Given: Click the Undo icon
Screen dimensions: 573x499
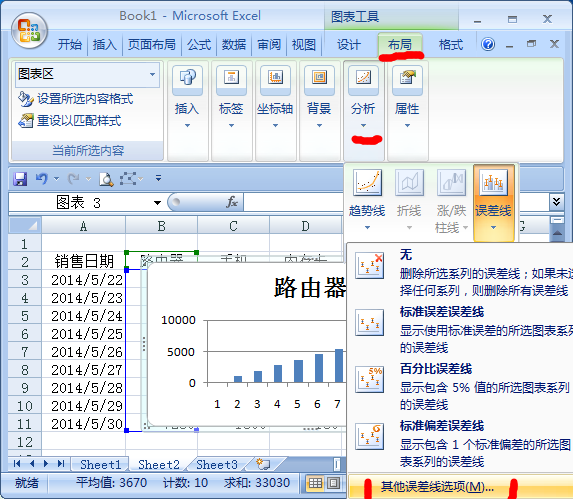Looking at the screenshot, I should tap(41, 179).
